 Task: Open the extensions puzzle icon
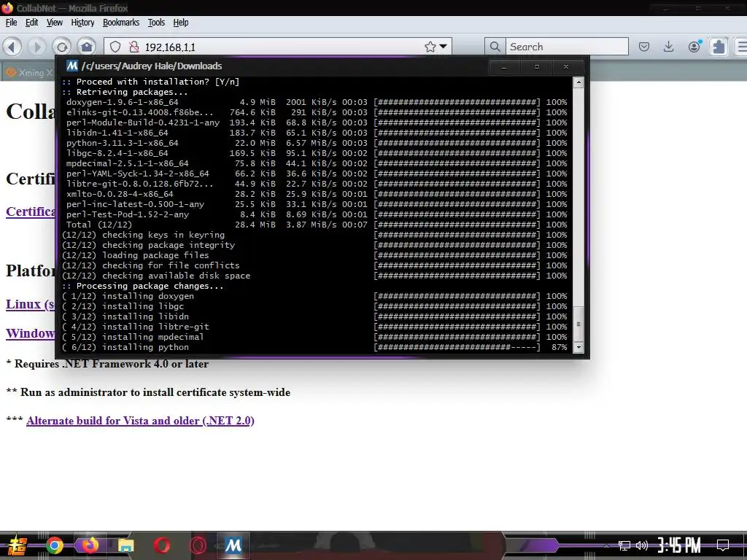(719, 47)
